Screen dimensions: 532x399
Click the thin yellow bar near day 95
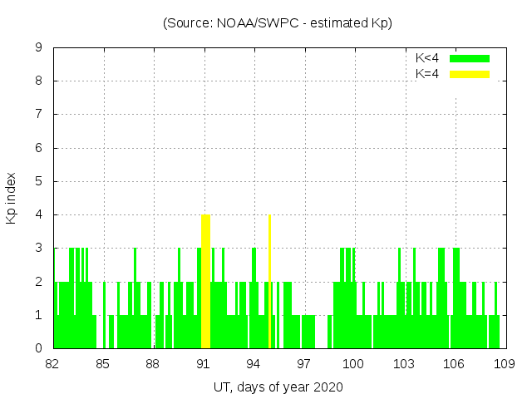coord(269,281)
